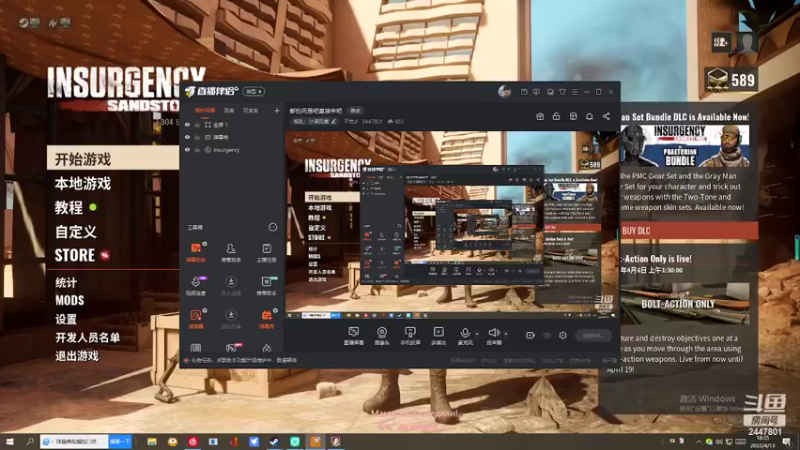The image size is (800, 450).
Task: Add a media file source
Action: 438,336
